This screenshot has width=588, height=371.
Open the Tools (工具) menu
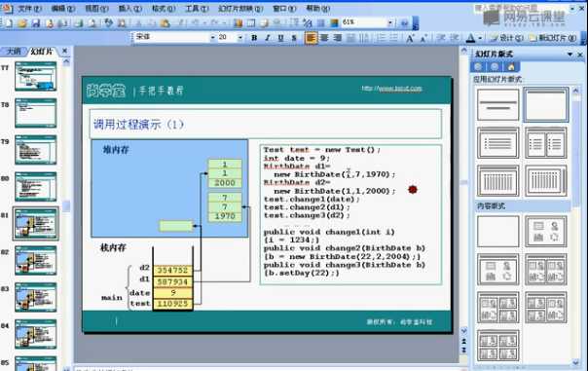(x=197, y=8)
